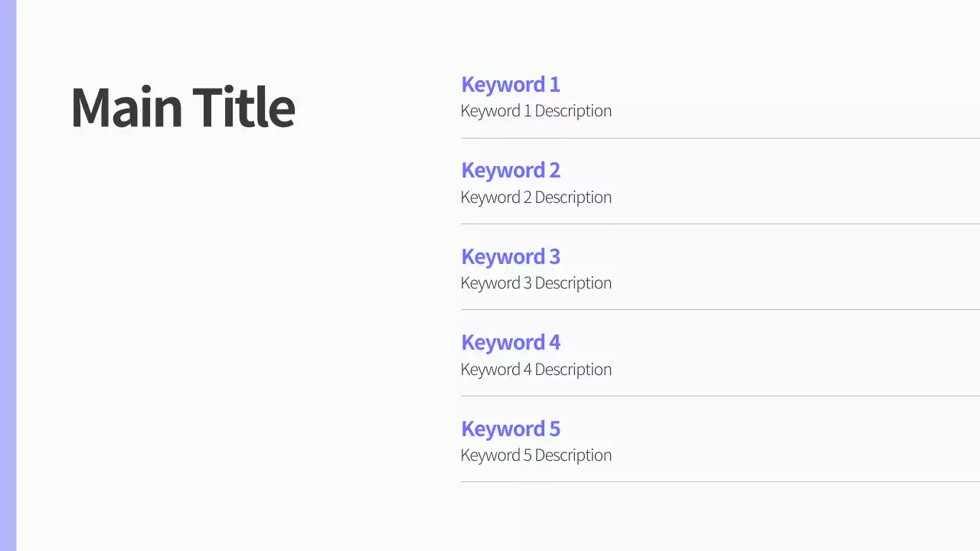The height and width of the screenshot is (551, 980).
Task: Click the Keyword 5 heading text
Action: click(x=510, y=429)
